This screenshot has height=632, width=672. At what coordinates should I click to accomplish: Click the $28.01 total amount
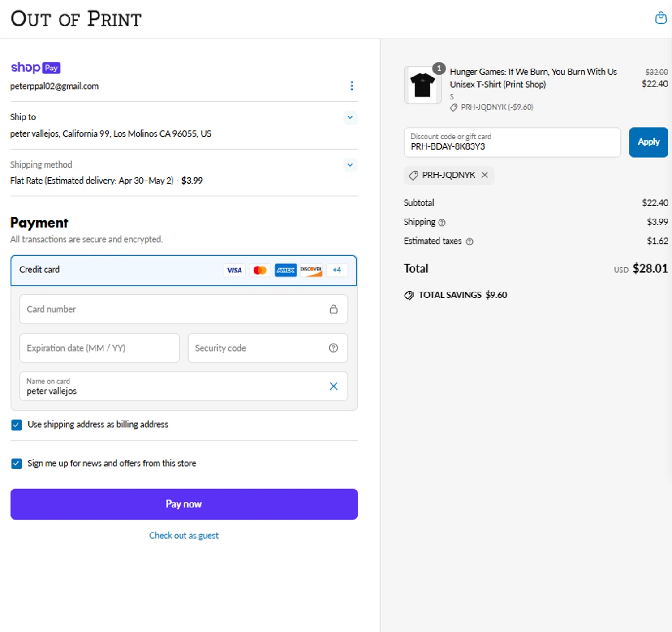tap(650, 268)
